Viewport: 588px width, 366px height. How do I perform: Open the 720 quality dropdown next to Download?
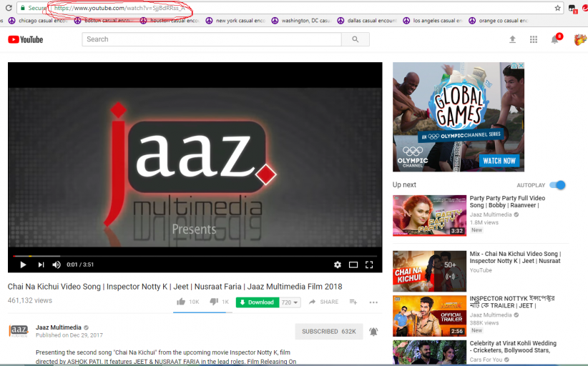tap(290, 302)
